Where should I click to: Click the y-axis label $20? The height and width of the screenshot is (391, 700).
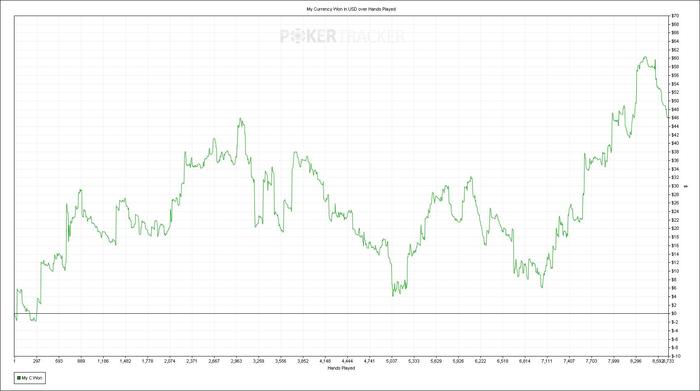coord(675,229)
